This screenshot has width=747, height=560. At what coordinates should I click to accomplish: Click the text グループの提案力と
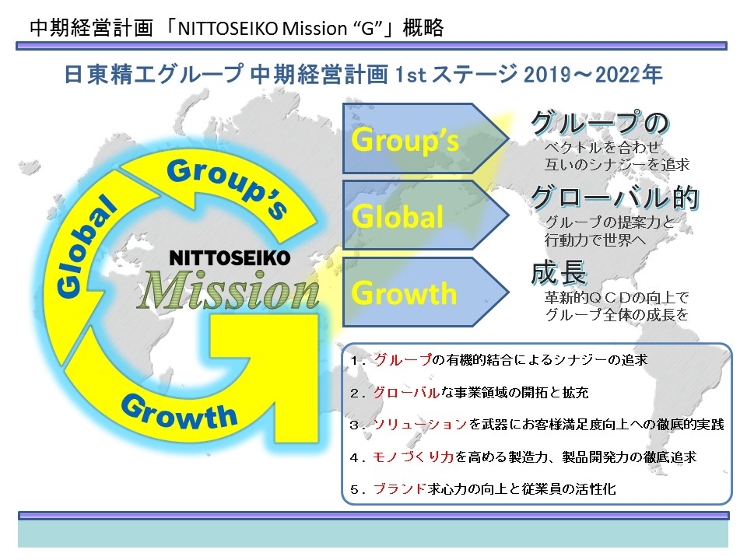tap(610, 222)
